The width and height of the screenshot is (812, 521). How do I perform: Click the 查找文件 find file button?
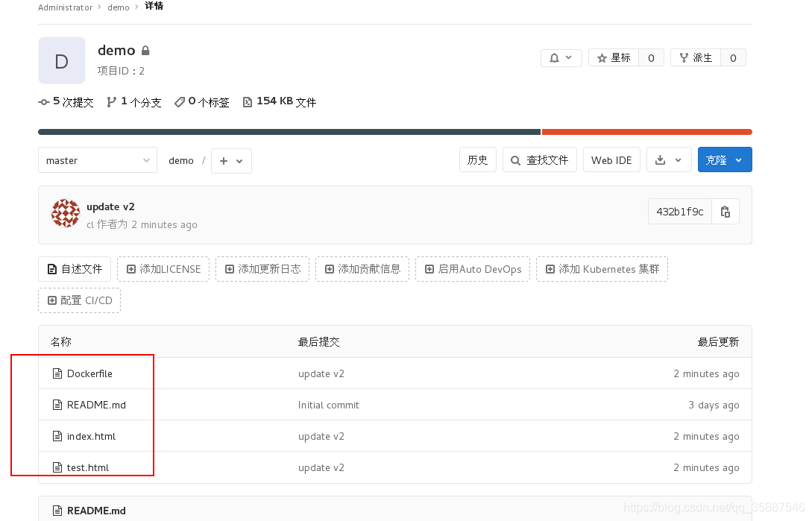click(540, 160)
